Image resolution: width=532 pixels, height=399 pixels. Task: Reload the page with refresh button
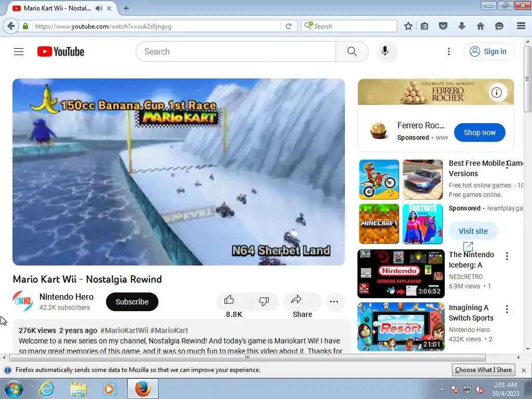(x=289, y=26)
